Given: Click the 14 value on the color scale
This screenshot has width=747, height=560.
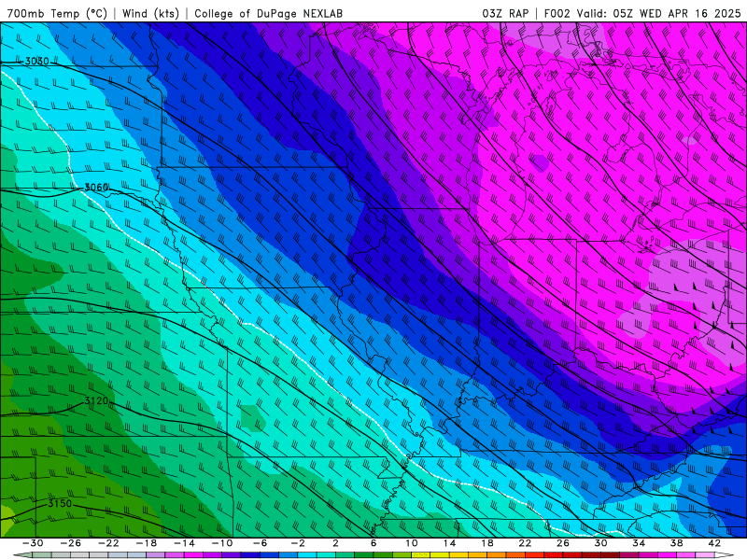Looking at the screenshot, I should [x=449, y=543].
